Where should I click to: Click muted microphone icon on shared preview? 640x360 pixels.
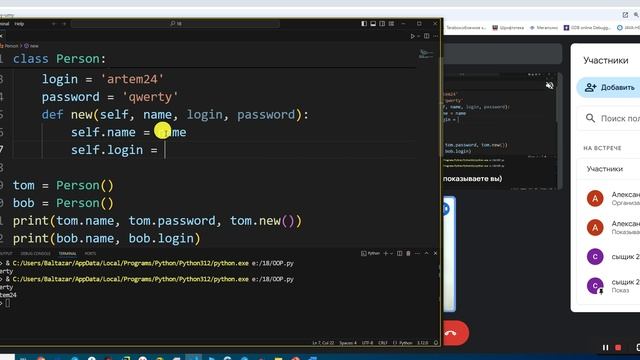point(549,85)
